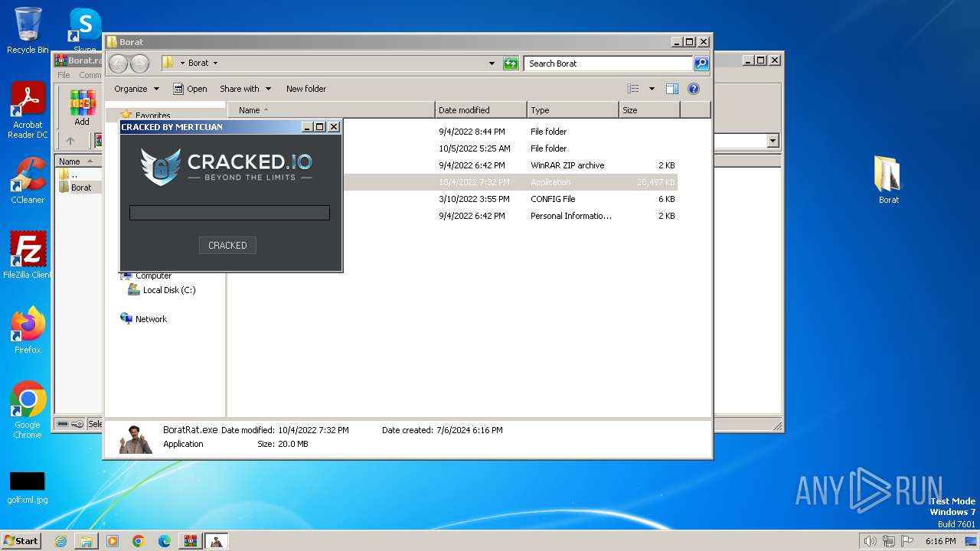Open the Firefox desktop shortcut
This screenshot has width=980, height=551.
click(x=28, y=330)
